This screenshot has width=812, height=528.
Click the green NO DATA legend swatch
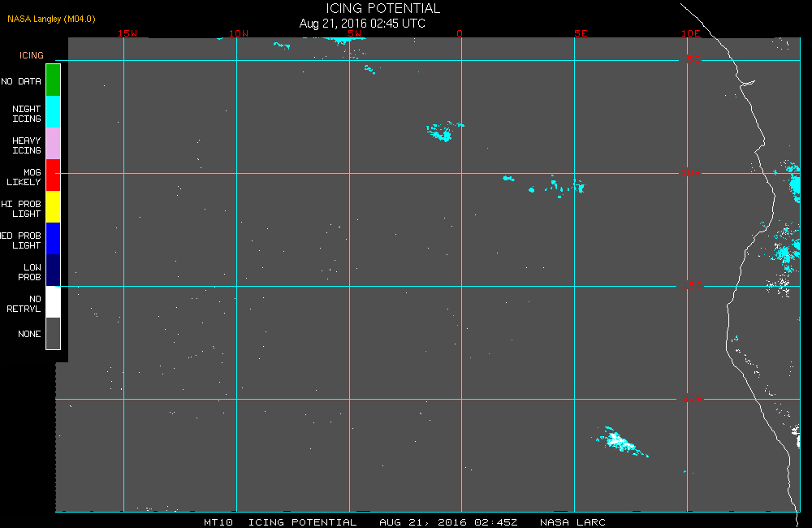[x=54, y=80]
